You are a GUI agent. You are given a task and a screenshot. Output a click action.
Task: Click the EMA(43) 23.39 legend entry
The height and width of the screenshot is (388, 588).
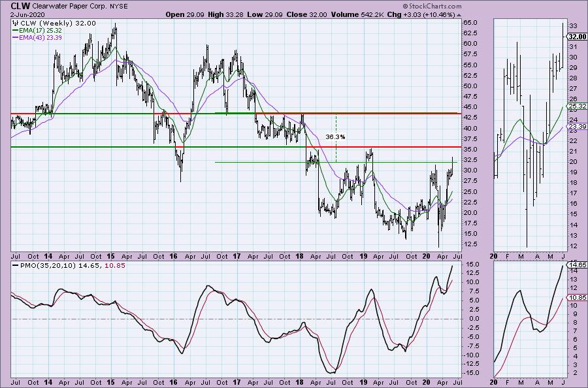[x=41, y=37]
